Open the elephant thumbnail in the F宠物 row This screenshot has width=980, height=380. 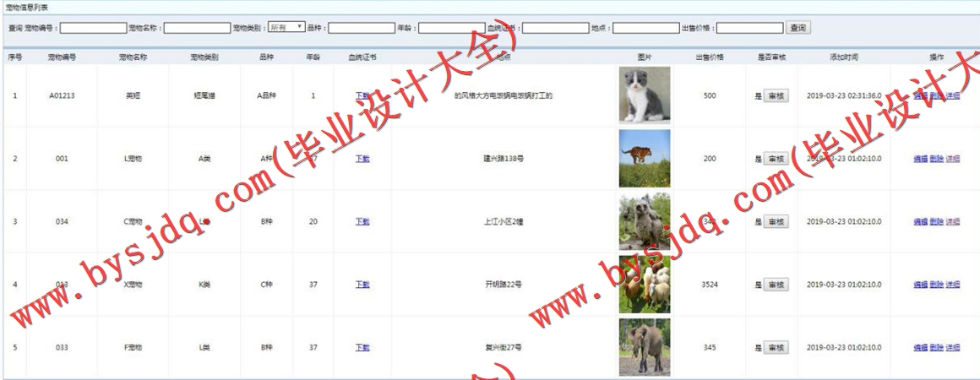(x=645, y=348)
